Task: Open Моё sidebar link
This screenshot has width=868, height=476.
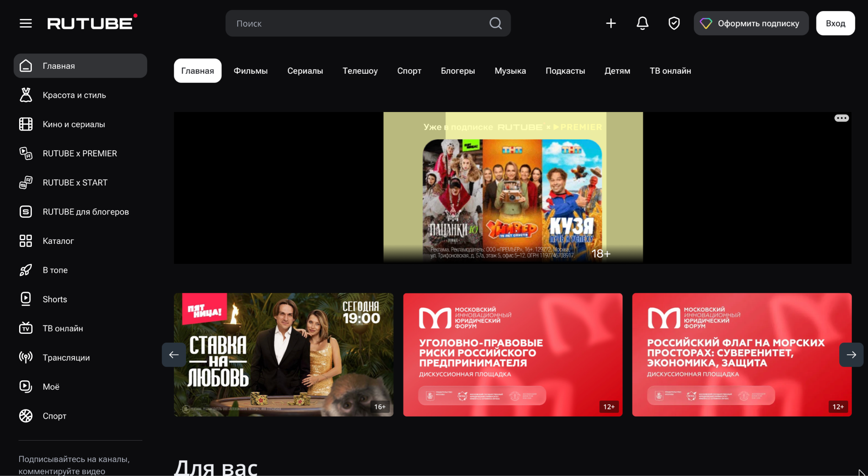Action: pos(81,386)
